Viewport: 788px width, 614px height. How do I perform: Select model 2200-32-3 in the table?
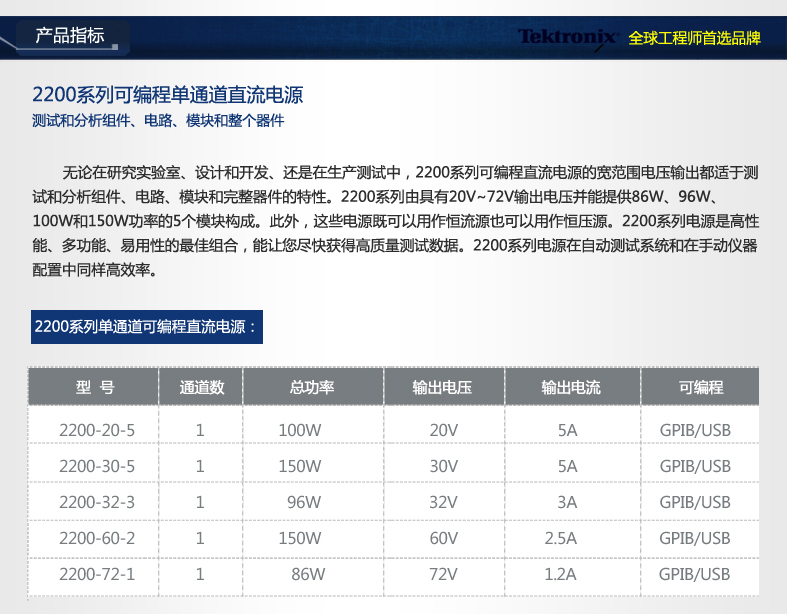click(x=96, y=502)
